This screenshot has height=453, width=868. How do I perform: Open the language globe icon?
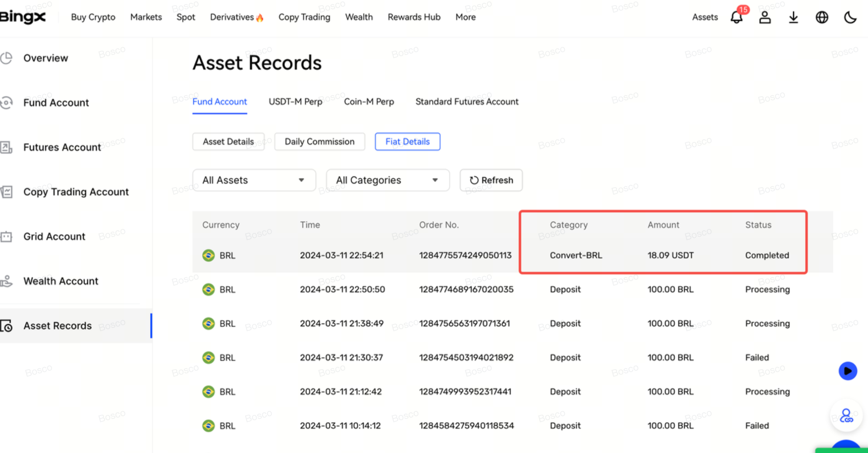coord(822,17)
